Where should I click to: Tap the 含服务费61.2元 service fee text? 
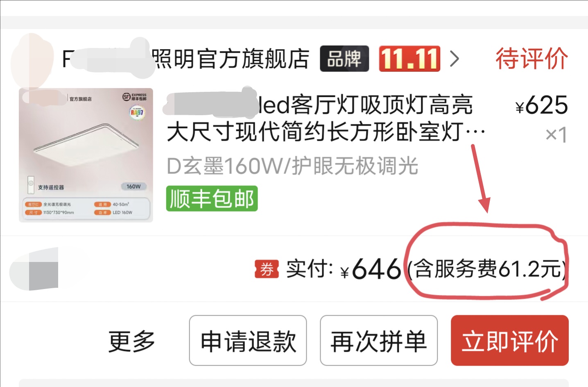coord(488,269)
